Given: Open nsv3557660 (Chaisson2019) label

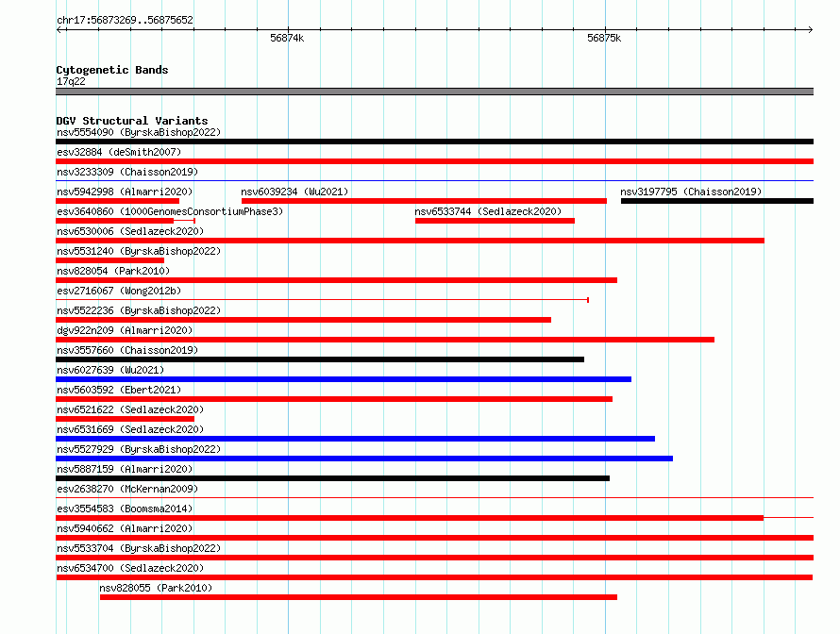Looking at the screenshot, I should click(127, 350).
